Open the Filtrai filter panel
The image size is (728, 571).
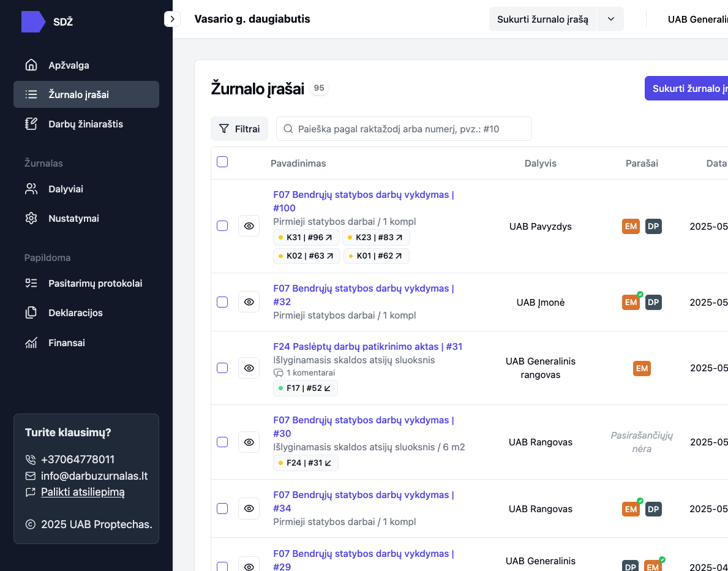239,129
